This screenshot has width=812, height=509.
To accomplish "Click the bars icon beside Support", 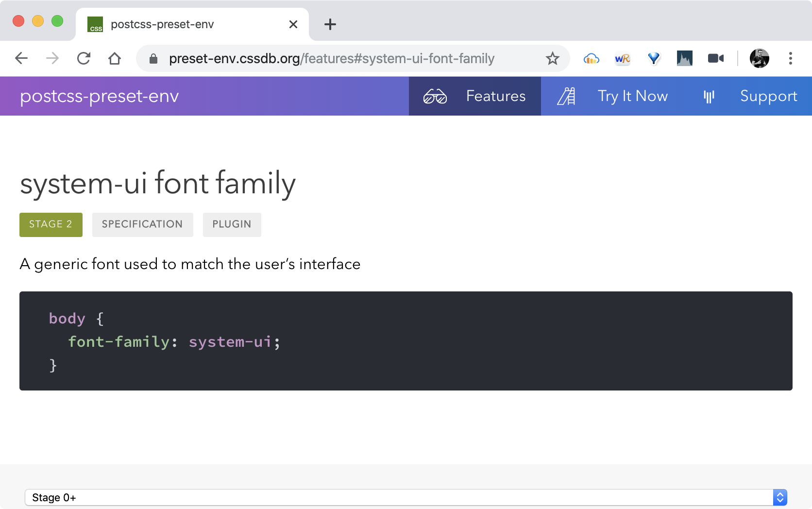I will tap(709, 96).
